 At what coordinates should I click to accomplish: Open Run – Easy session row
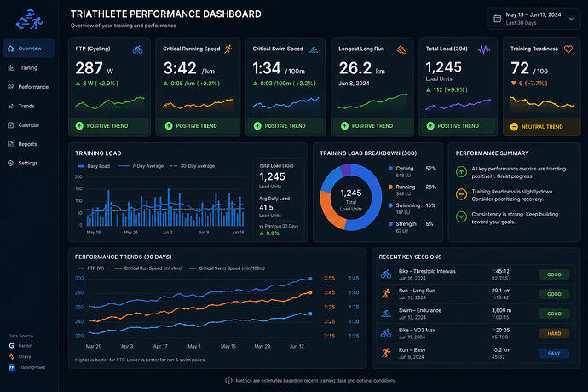476,354
